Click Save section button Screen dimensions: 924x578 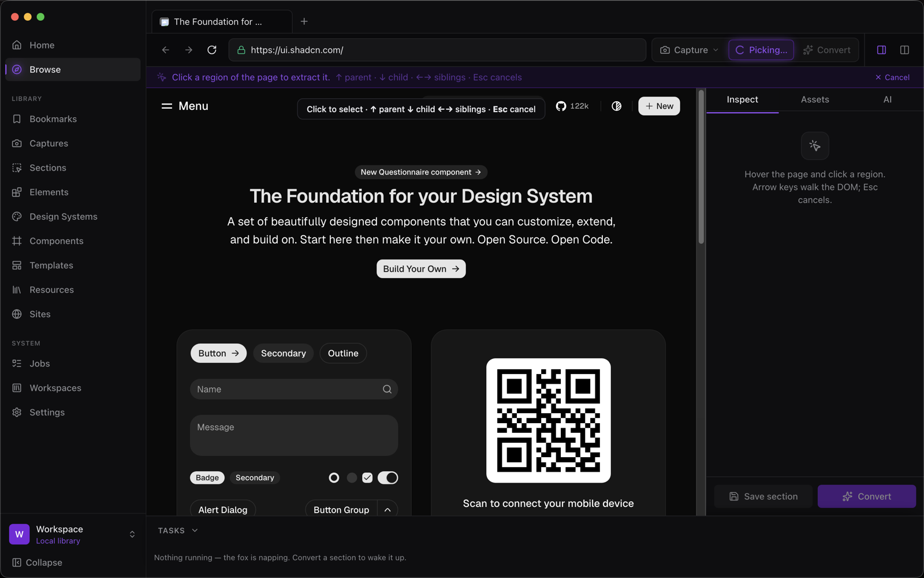(763, 497)
